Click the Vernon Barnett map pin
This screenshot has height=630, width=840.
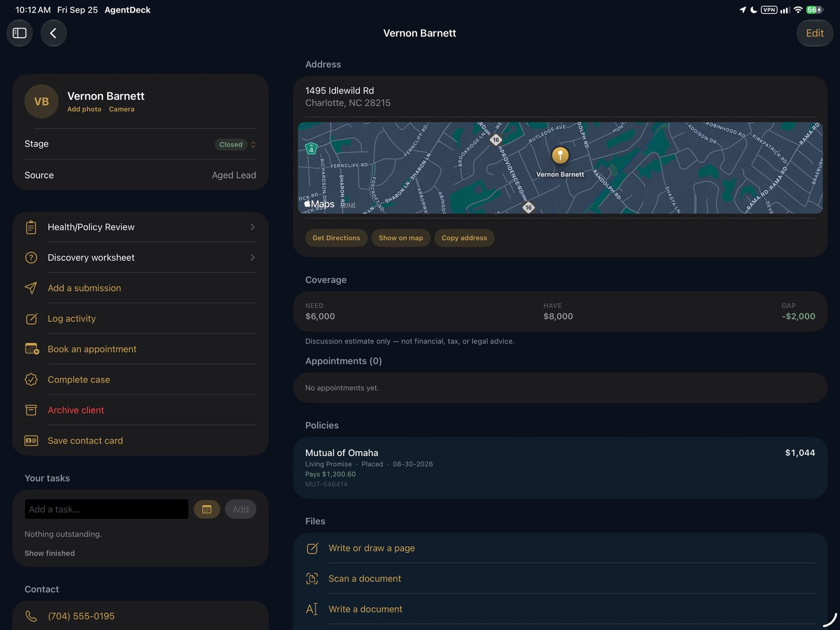(560, 155)
